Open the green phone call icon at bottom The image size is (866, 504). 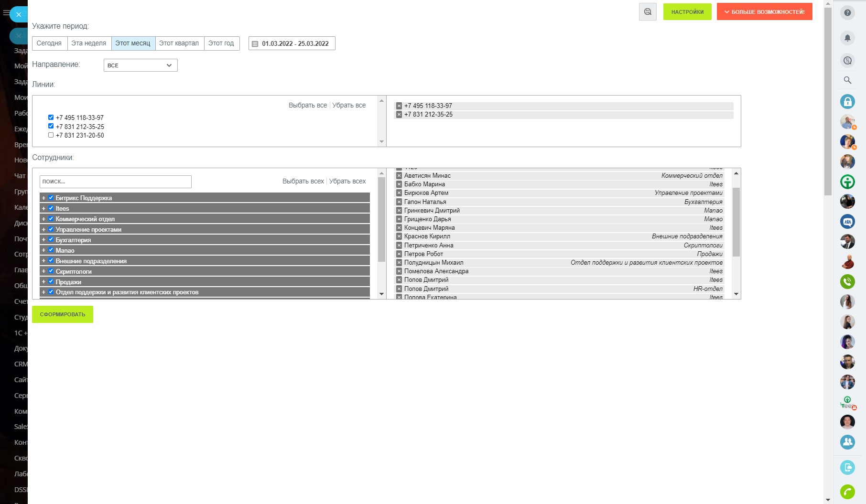[847, 492]
